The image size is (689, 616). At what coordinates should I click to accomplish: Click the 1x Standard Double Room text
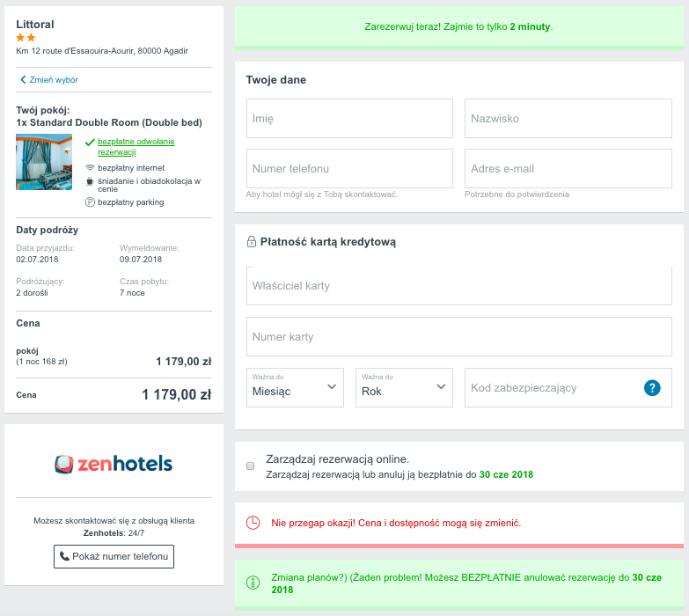tap(109, 122)
